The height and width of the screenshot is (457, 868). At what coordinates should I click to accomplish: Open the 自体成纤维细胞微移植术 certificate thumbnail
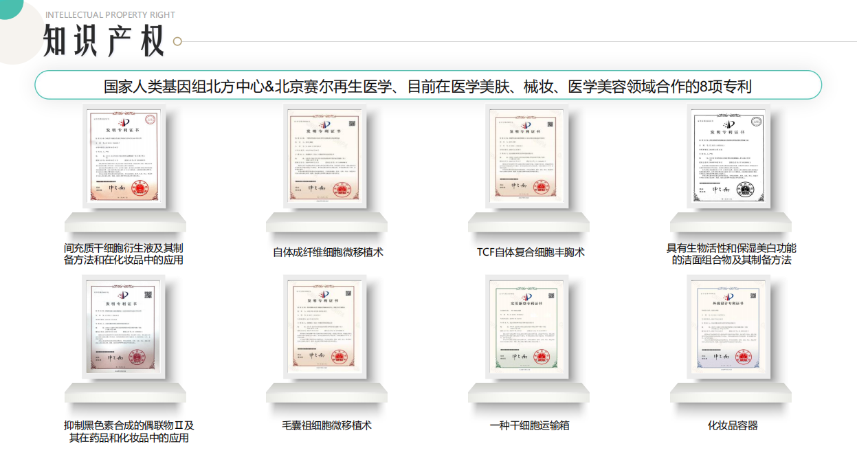click(326, 156)
